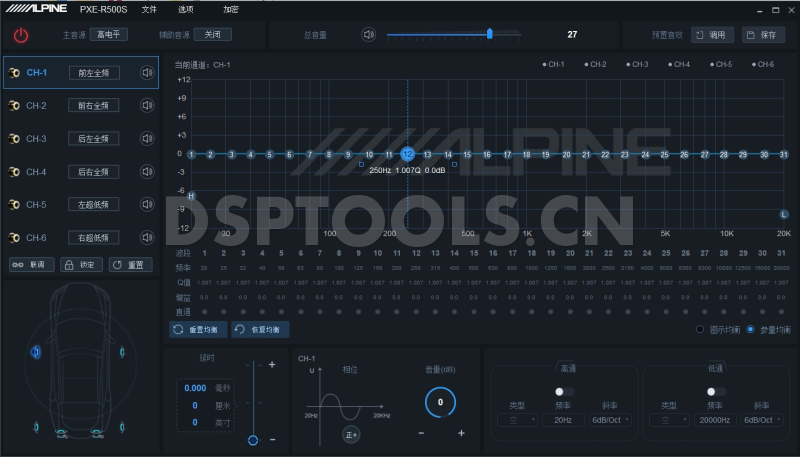Toggle CH-3 curve in graph legend
This screenshot has height=457, width=800.
pos(637,64)
